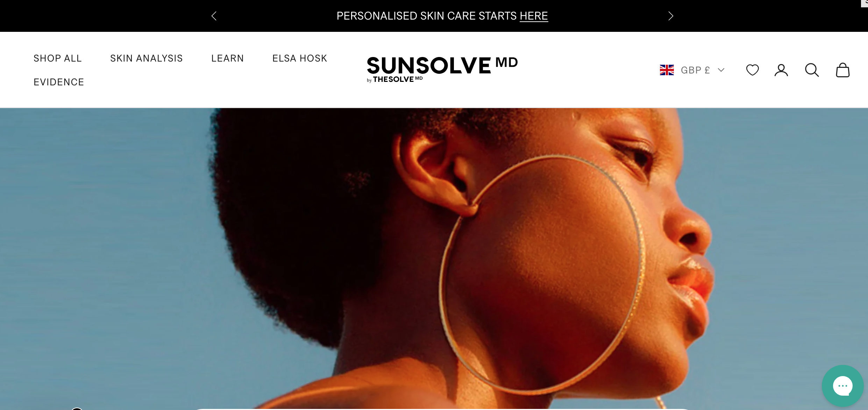This screenshot has height=410, width=868.
Task: Show previous announcement with left arrow
Action: [214, 16]
